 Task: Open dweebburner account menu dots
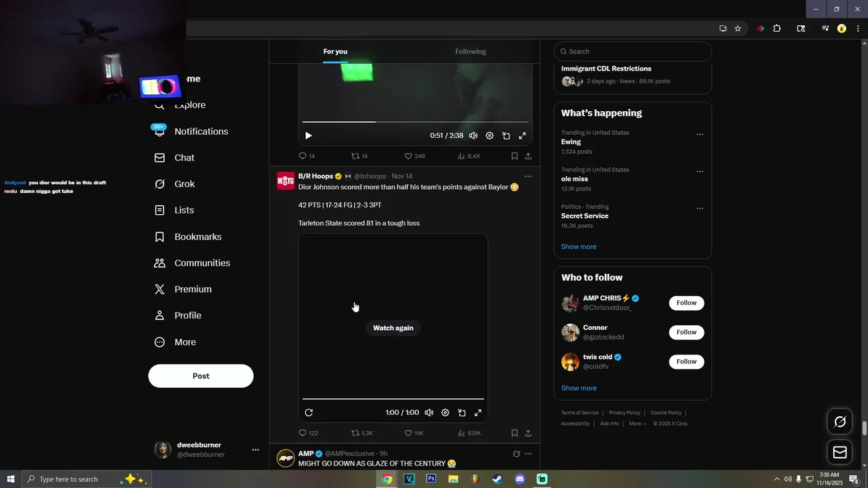[x=256, y=450]
